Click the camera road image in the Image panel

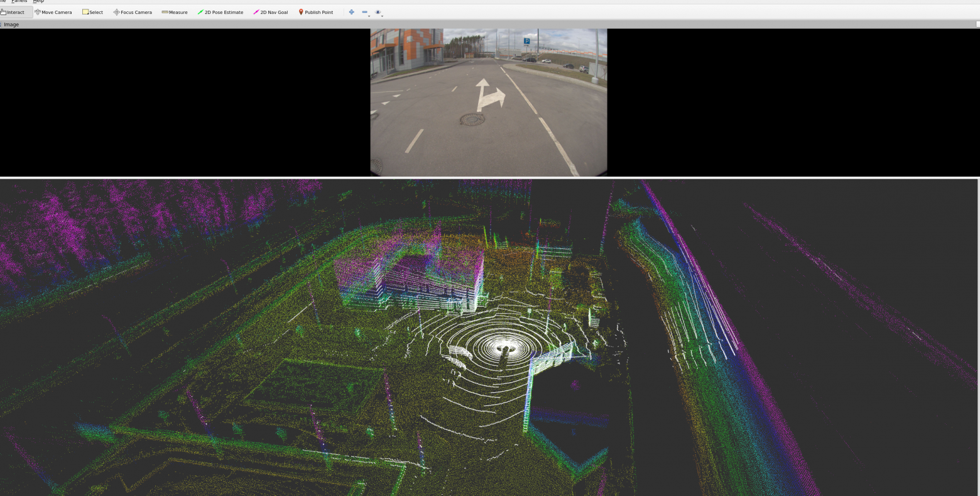pos(489,102)
